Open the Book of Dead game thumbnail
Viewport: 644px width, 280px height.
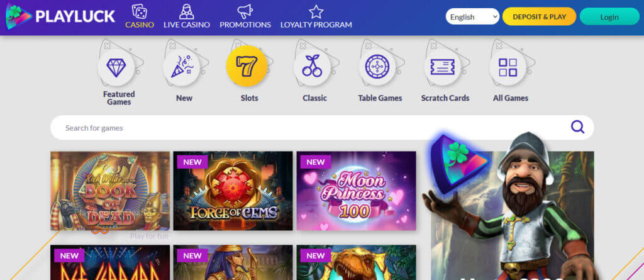(x=110, y=191)
